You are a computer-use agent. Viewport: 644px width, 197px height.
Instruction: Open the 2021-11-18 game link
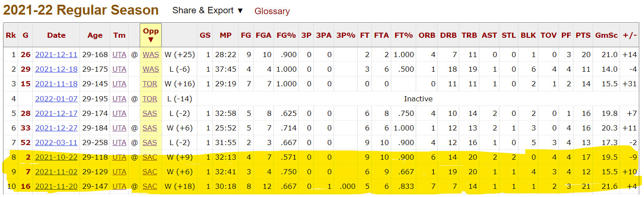pos(56,84)
